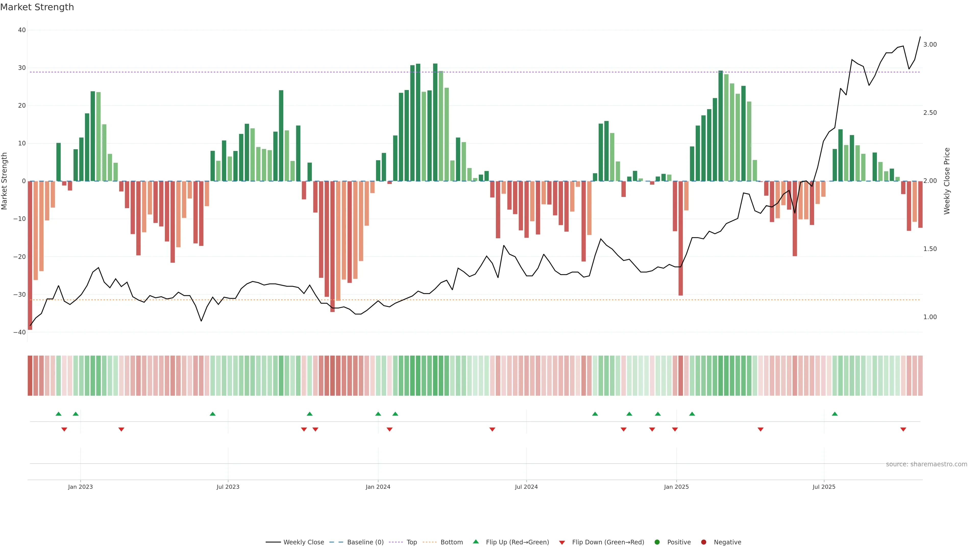Click the green Flip Up triangle legend icon
This screenshot has width=980, height=551.
click(x=475, y=542)
